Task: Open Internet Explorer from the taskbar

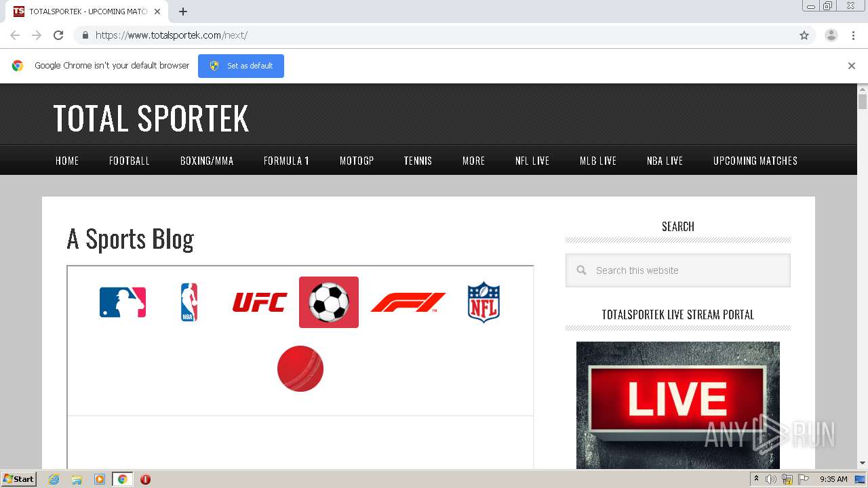Action: [54, 479]
